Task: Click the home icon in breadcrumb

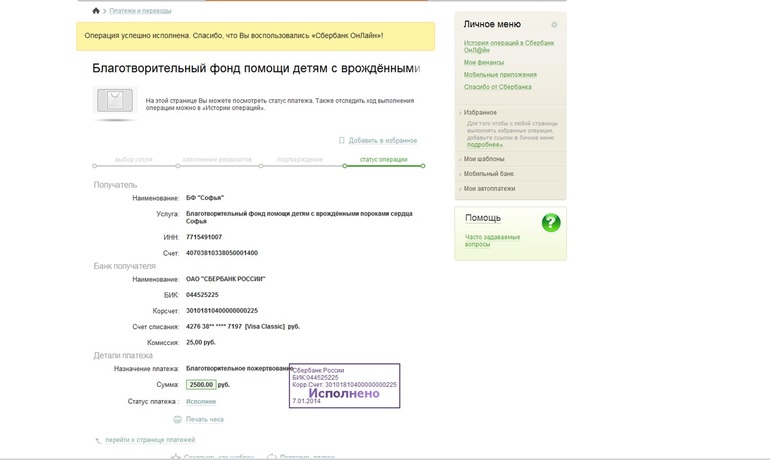Action: 96,10
